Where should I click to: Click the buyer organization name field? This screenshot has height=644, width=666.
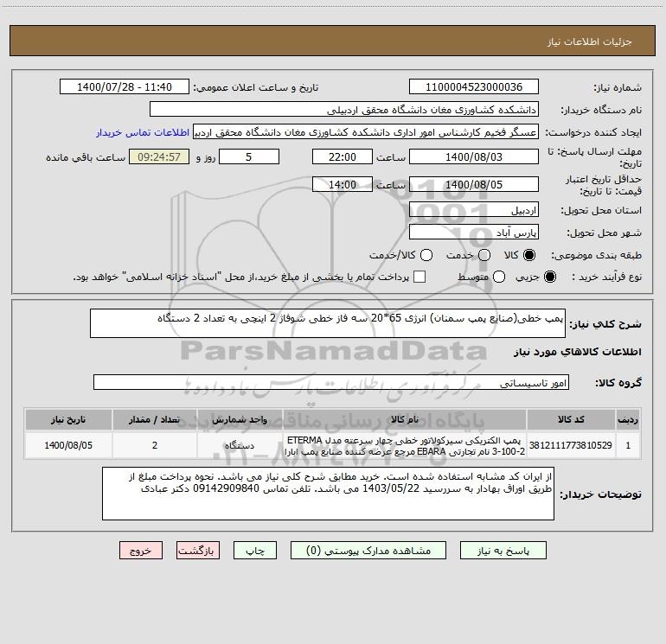coord(344,110)
